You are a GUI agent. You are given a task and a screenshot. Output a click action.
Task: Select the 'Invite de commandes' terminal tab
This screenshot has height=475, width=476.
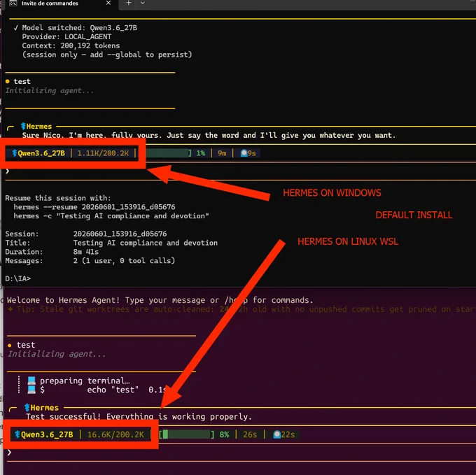(x=60, y=3)
